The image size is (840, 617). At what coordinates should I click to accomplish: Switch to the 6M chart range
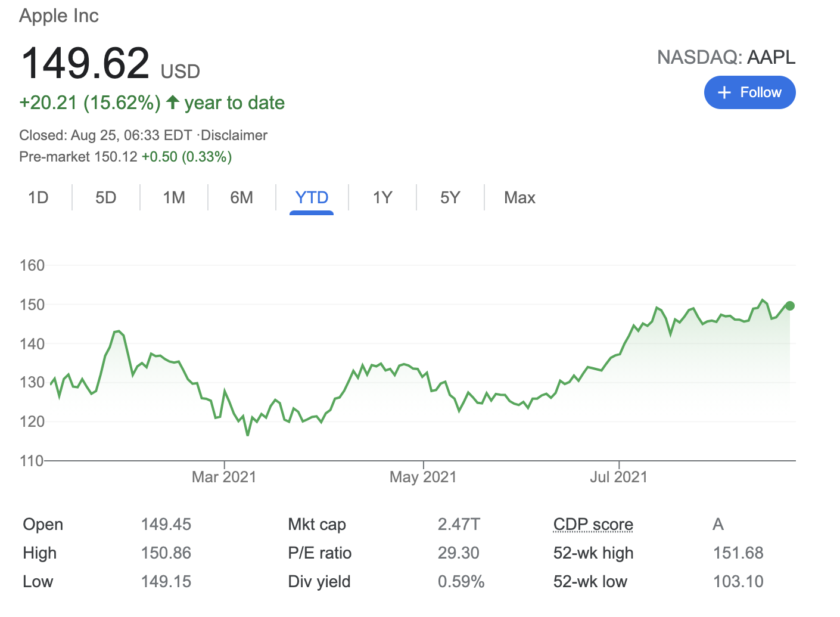pos(242,197)
